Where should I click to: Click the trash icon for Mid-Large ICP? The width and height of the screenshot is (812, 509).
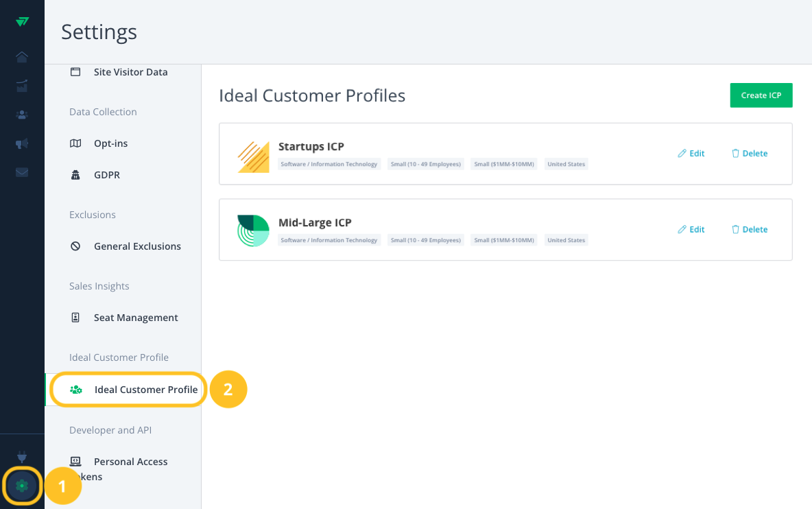pos(735,229)
